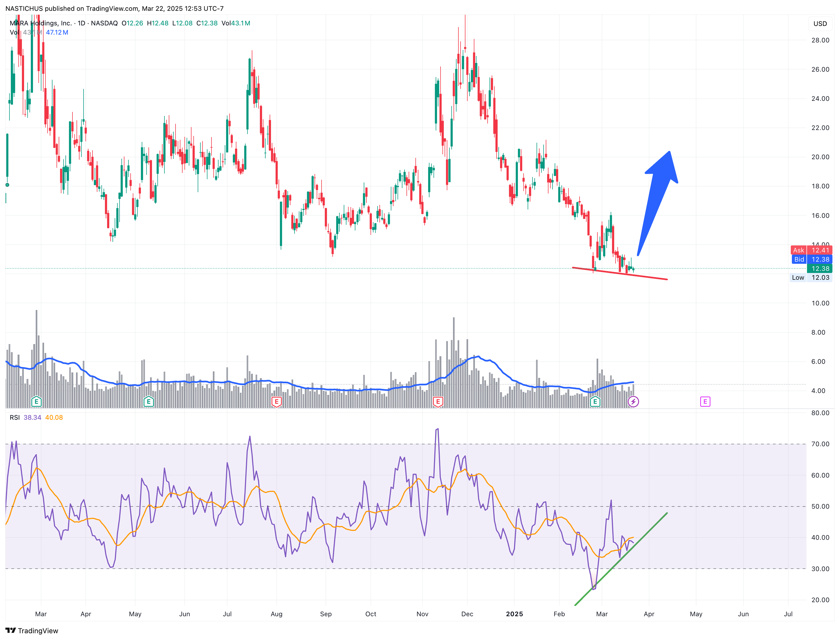Click the green 12.38 last price label
This screenshot has height=640, width=840.
tap(820, 269)
